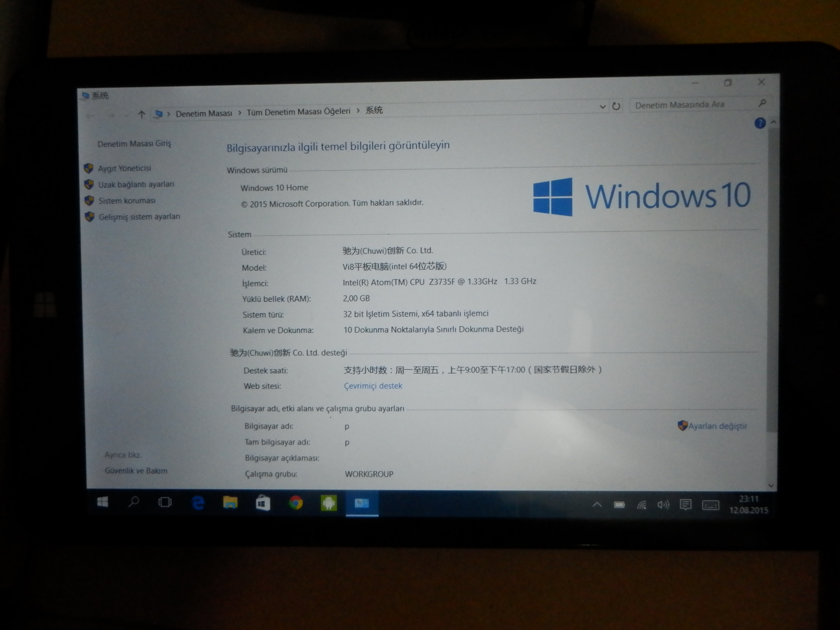The image size is (840, 630).
Task: Click the WORKGROUP value
Action: (x=369, y=474)
